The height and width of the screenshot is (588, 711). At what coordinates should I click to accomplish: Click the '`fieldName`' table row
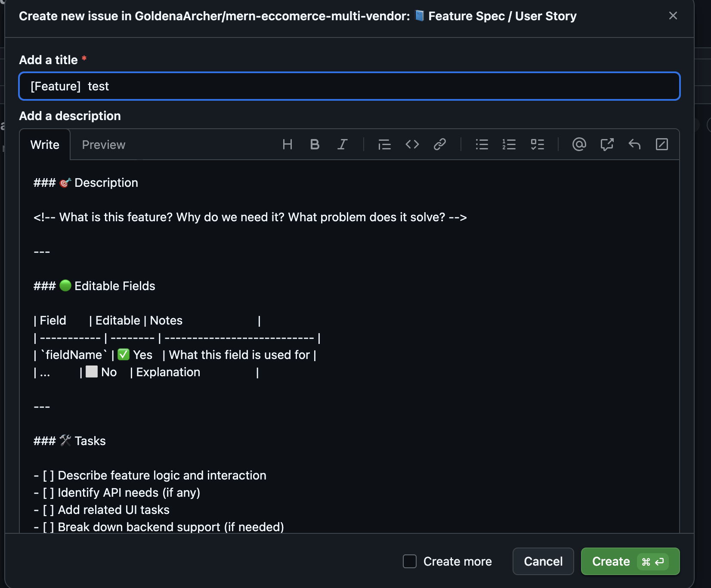pyautogui.click(x=175, y=355)
